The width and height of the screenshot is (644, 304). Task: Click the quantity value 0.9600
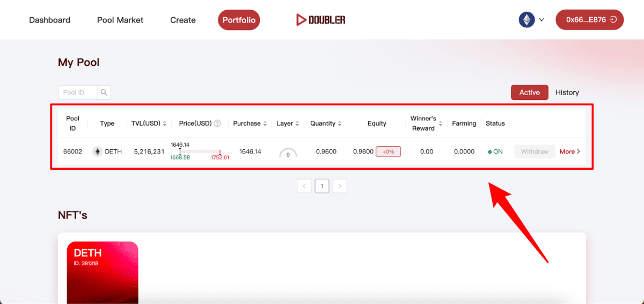326,151
